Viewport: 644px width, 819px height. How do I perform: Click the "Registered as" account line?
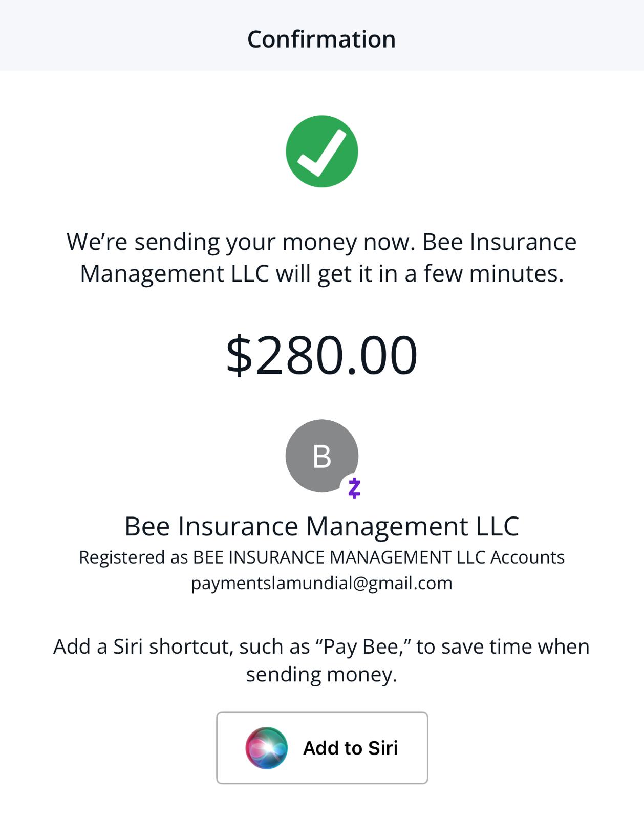(x=321, y=557)
